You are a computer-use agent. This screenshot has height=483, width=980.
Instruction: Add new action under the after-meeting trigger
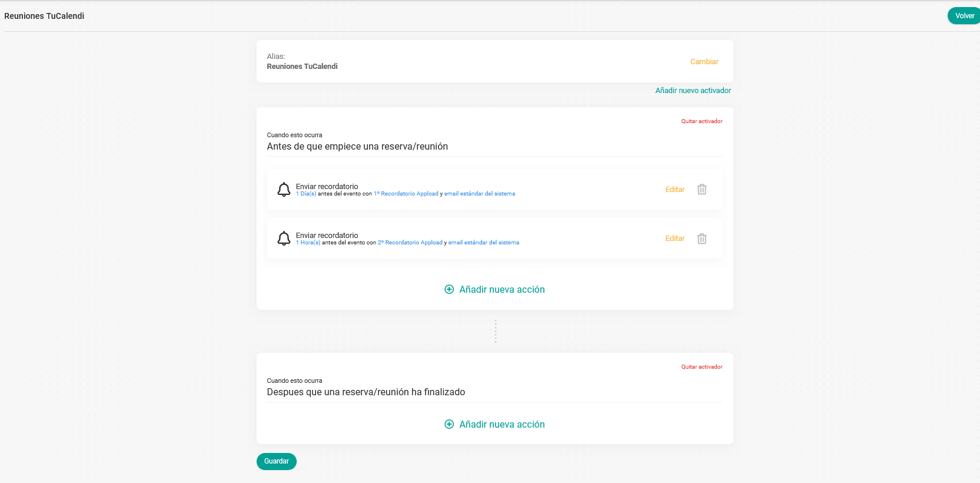click(495, 425)
